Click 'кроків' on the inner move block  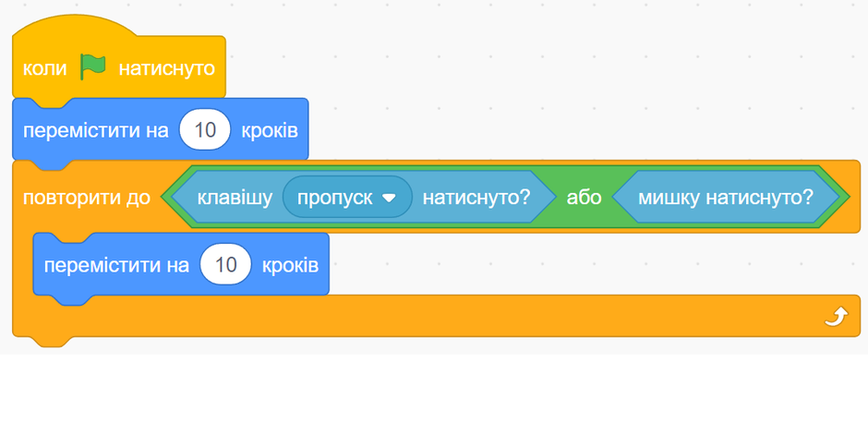[x=291, y=266]
